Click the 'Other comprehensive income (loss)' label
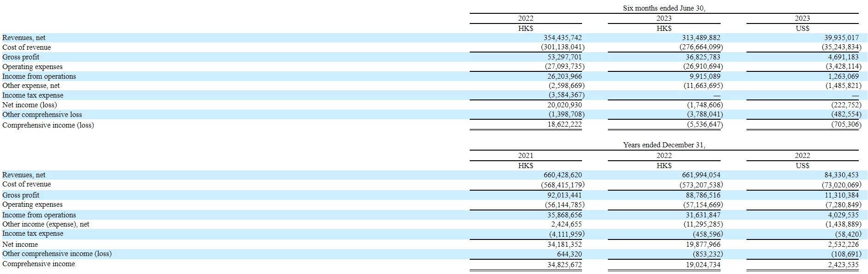868x274 pixels. [x=57, y=254]
